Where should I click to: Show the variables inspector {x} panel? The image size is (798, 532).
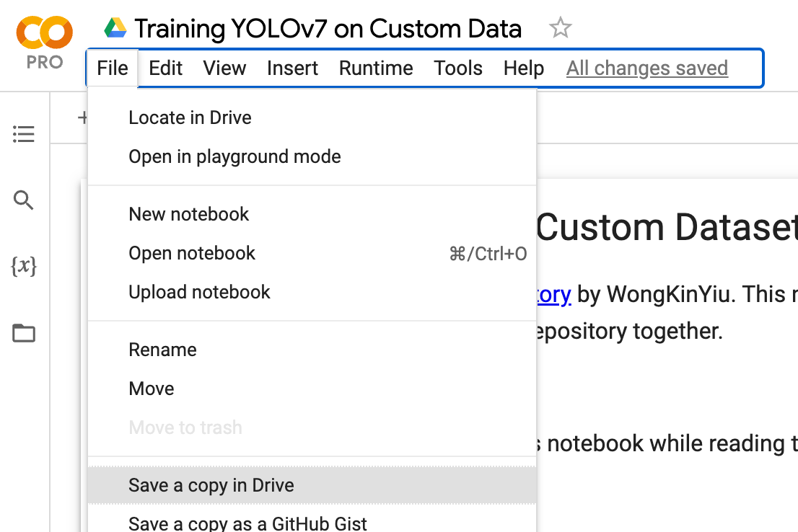tap(24, 266)
